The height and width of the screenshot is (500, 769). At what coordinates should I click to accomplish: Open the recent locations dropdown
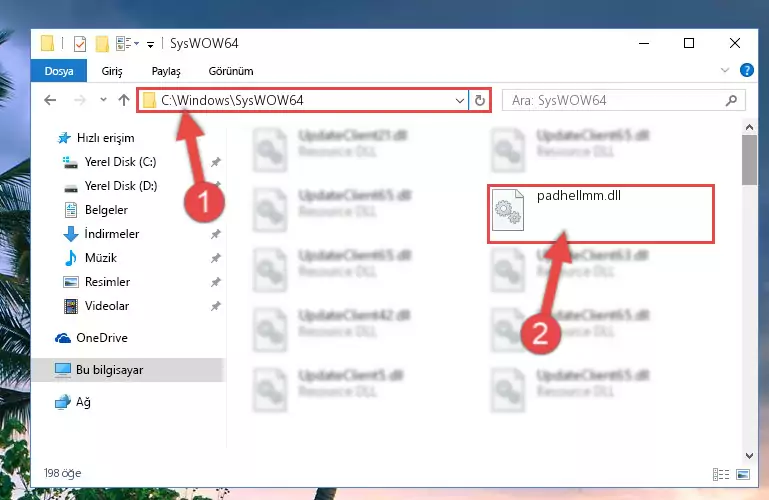click(103, 100)
